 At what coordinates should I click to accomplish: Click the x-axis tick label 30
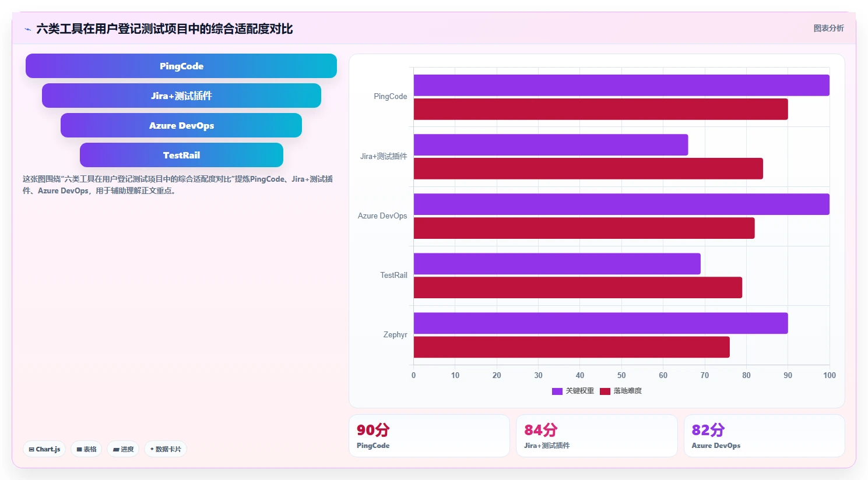coord(539,375)
